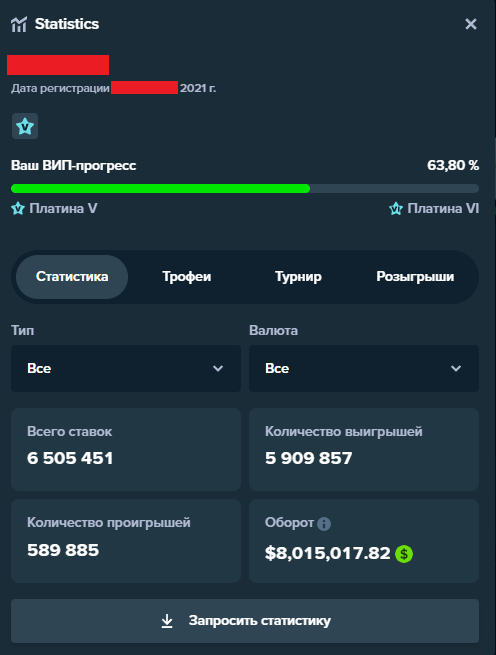
Task: Expand the Валюта dropdown chevron arrow
Action: pyautogui.click(x=456, y=368)
